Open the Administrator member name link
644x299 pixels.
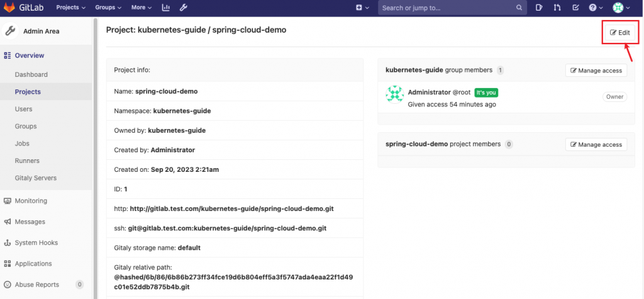(429, 92)
